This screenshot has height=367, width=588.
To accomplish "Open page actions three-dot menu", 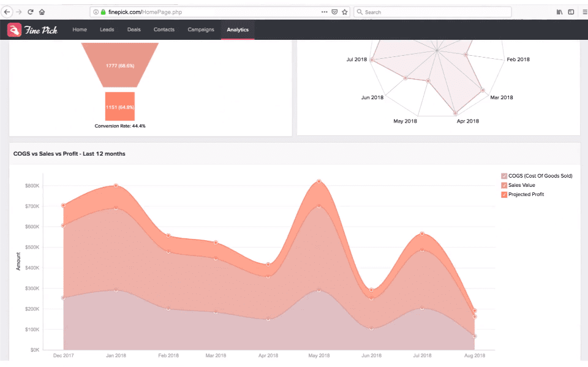I will tap(324, 12).
